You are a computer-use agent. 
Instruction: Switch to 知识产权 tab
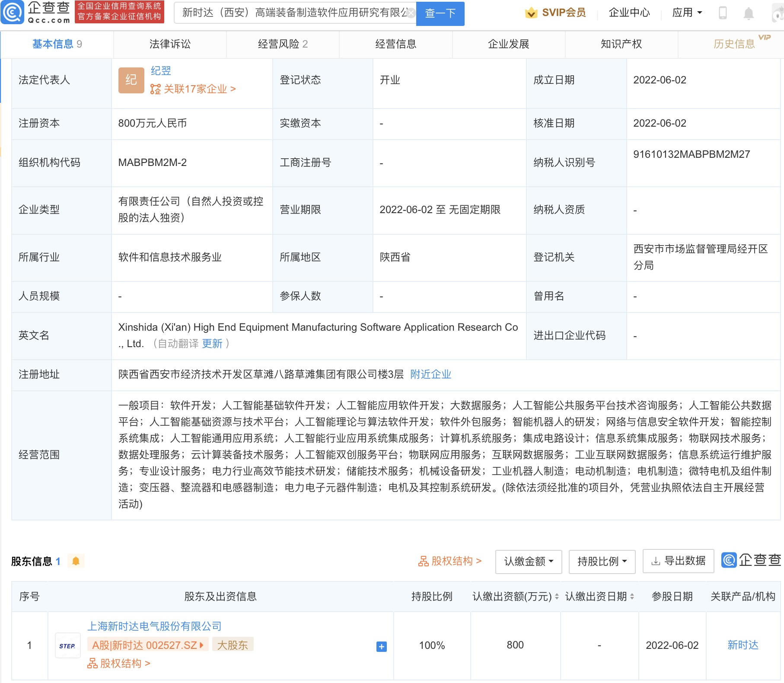[x=621, y=44]
